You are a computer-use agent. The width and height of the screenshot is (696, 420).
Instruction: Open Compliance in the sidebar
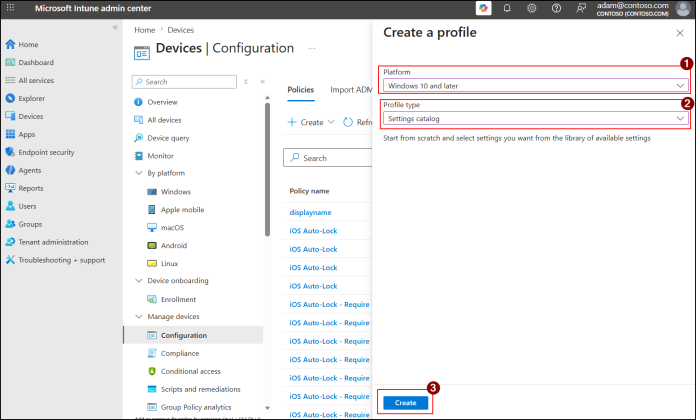click(x=179, y=353)
